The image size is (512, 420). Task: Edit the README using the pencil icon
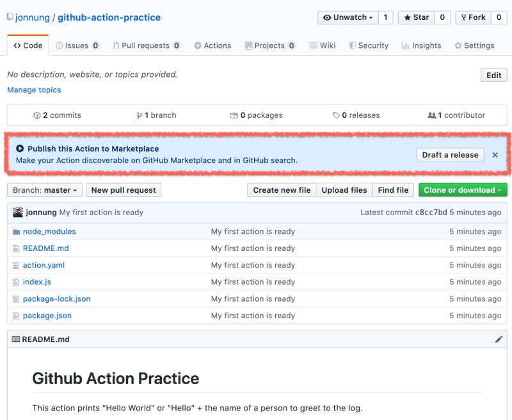tap(499, 339)
